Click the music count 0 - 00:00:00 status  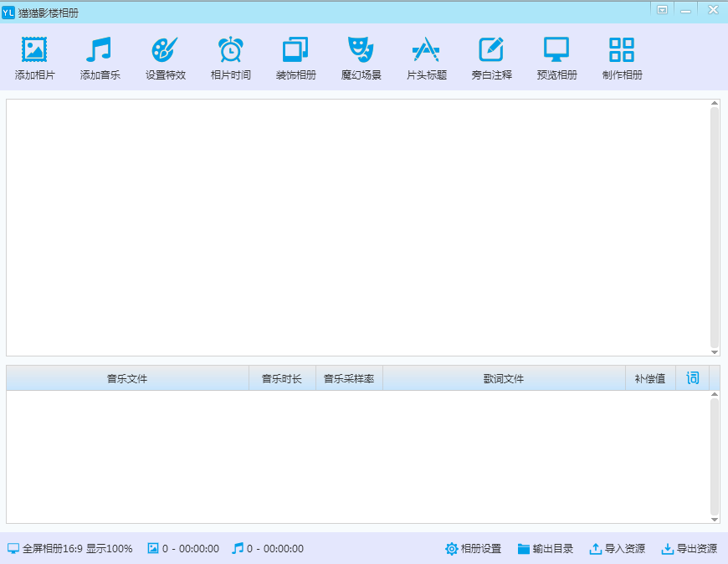(268, 549)
